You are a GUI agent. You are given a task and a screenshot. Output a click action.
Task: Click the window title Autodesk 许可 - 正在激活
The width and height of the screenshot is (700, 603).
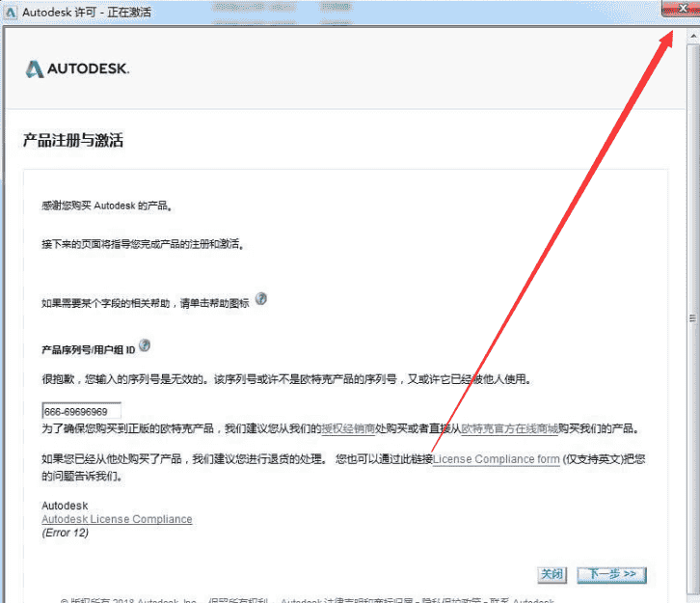point(87,12)
